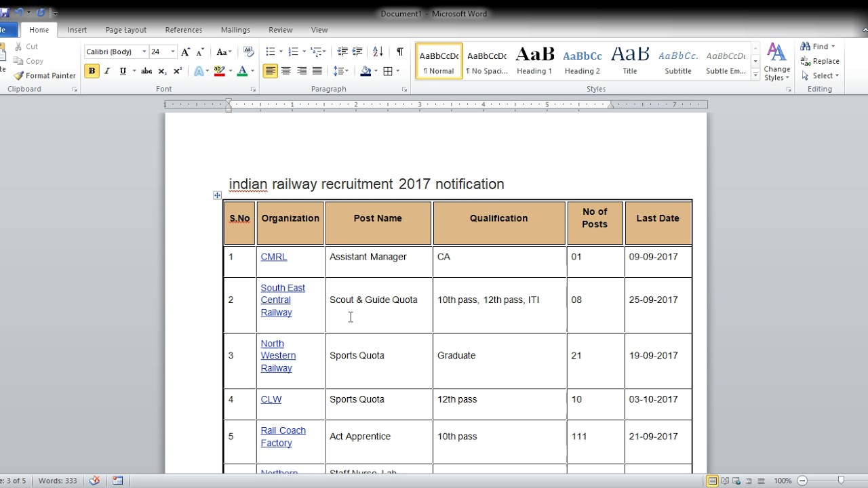
Task: Click Copy in Clipboard group
Action: click(x=28, y=61)
